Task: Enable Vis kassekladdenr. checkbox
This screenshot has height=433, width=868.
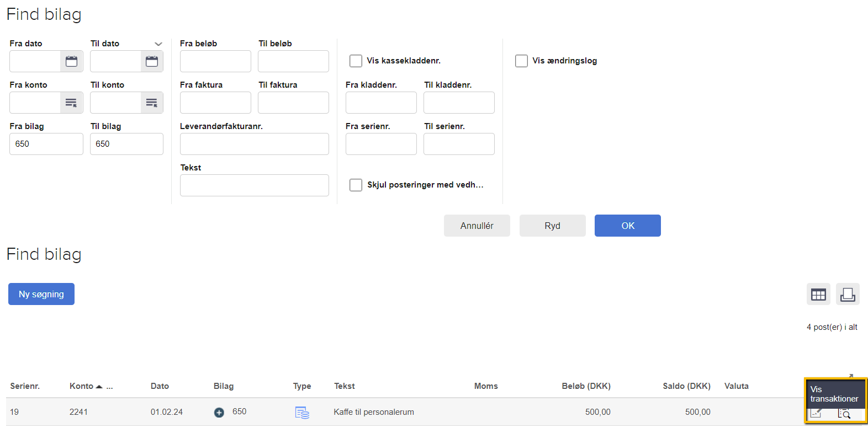Action: 356,61
